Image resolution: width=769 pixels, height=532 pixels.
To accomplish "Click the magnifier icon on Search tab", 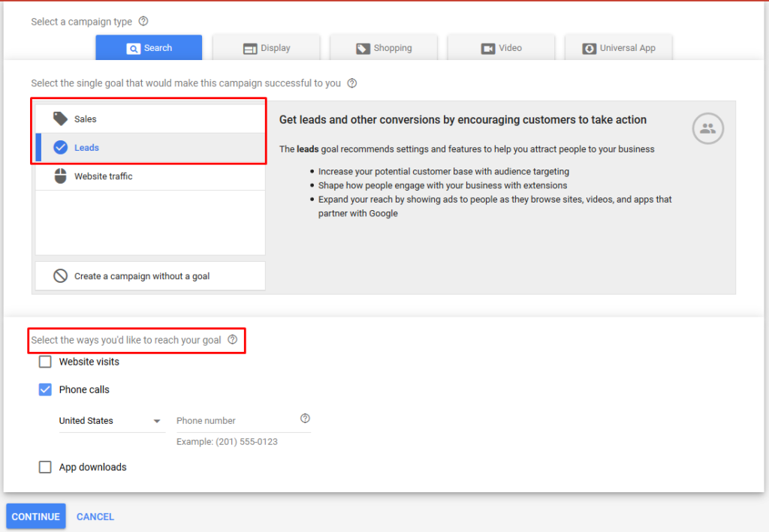I will click(134, 49).
